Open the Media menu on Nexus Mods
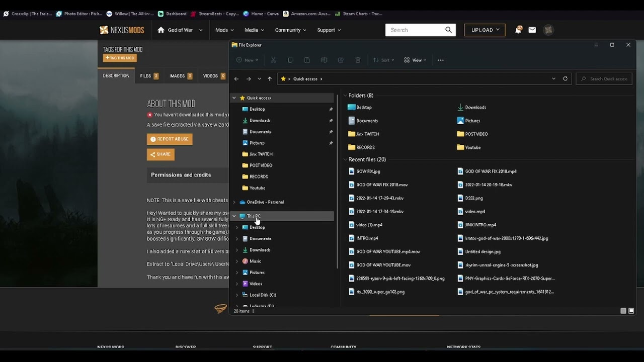This screenshot has width=644, height=362. [x=255, y=30]
